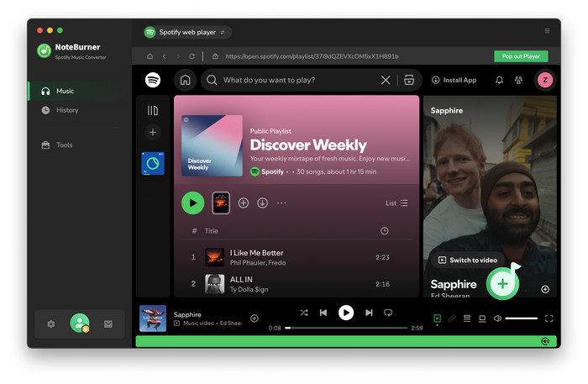The width and height of the screenshot is (588, 384).
Task: Open more options for Discover Weekly
Action: [x=281, y=203]
